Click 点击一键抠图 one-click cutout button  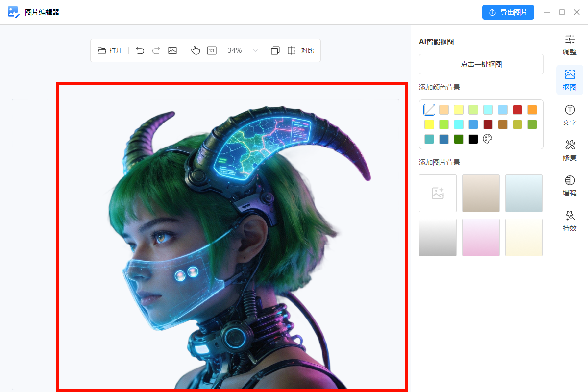(481, 64)
